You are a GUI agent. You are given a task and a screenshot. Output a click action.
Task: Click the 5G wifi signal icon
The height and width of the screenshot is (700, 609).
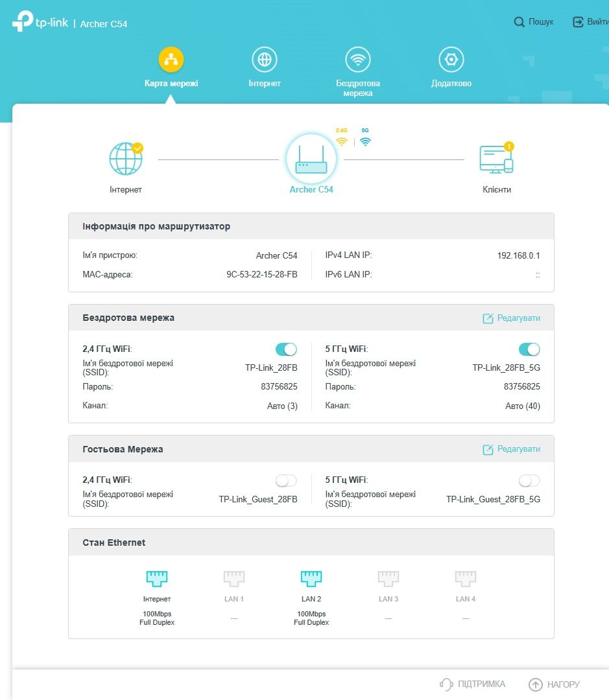point(366,141)
